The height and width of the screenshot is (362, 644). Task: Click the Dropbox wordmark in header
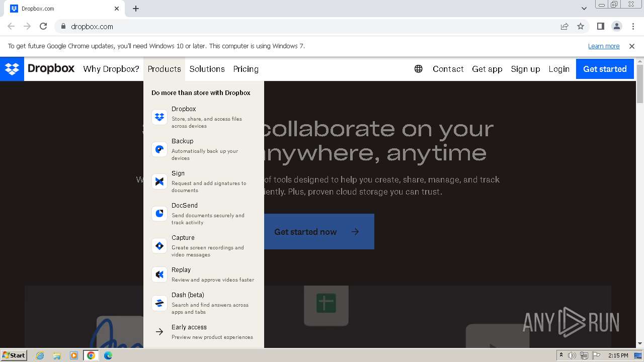pyautogui.click(x=51, y=68)
